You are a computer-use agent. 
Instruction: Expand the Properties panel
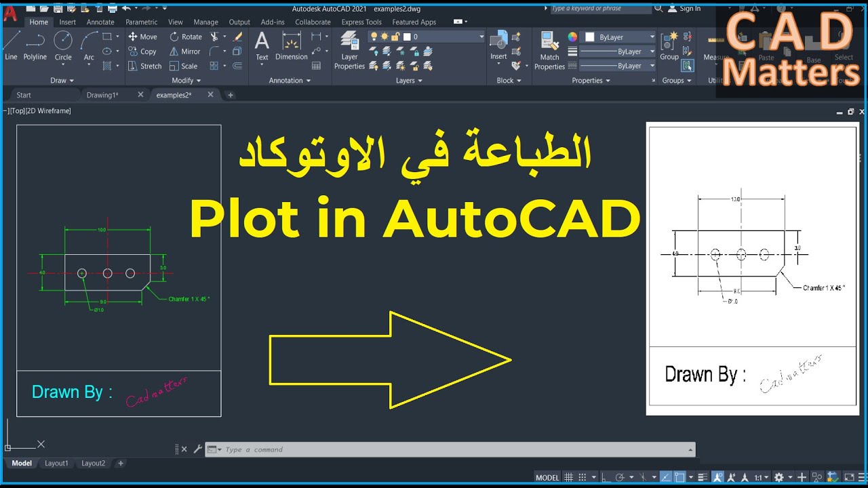591,80
